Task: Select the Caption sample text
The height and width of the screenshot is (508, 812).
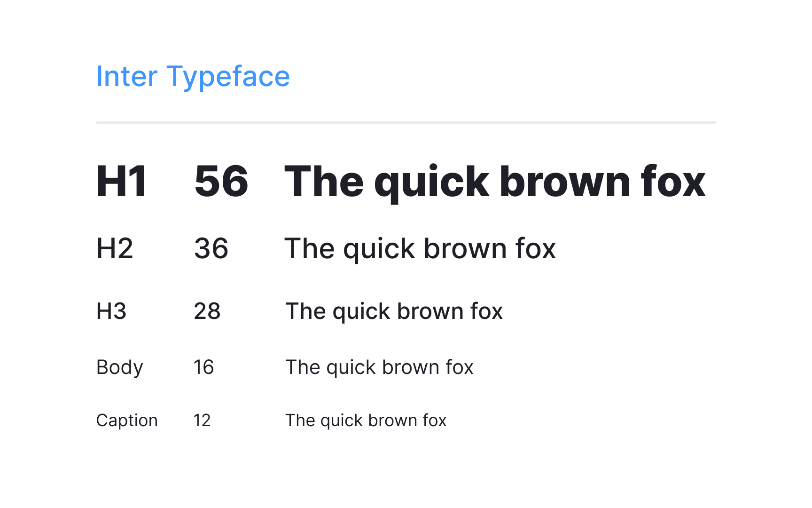Action: pyautogui.click(x=366, y=420)
